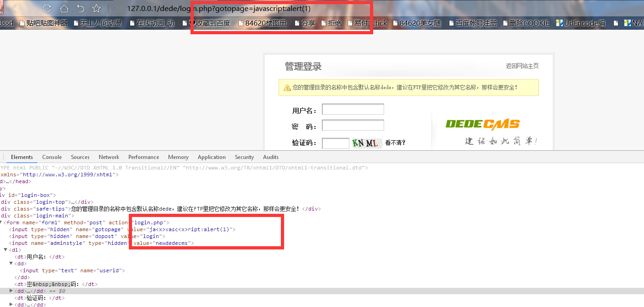This screenshot has height=307, width=644.
Task: Click the KNML captcha image
Action: click(367, 143)
